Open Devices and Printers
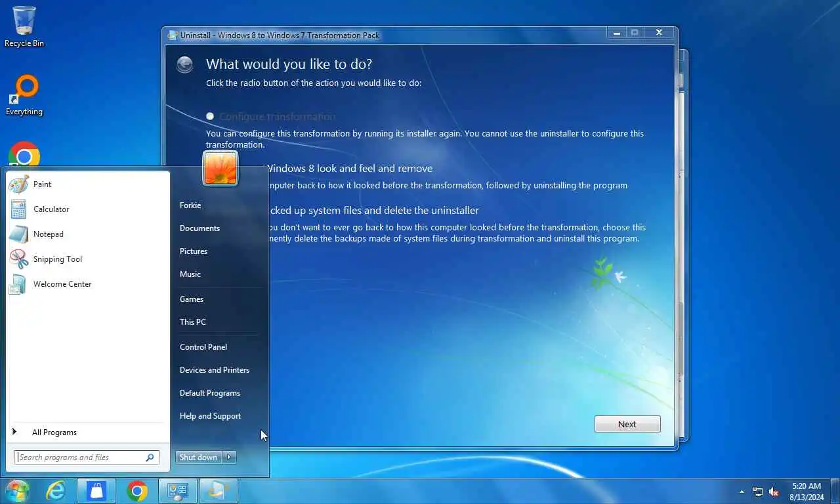840x504 pixels. click(215, 370)
